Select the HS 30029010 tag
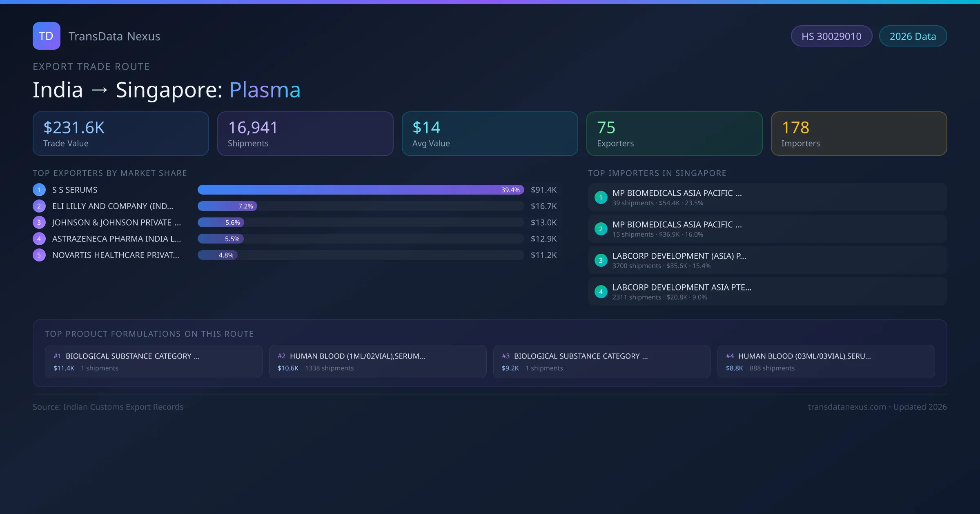The height and width of the screenshot is (514, 980). pyautogui.click(x=831, y=36)
